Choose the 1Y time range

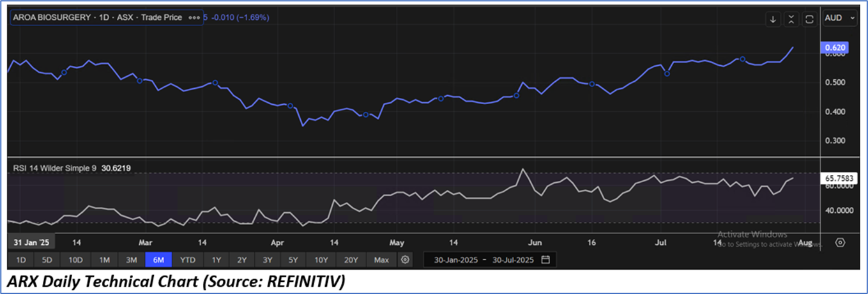click(216, 260)
